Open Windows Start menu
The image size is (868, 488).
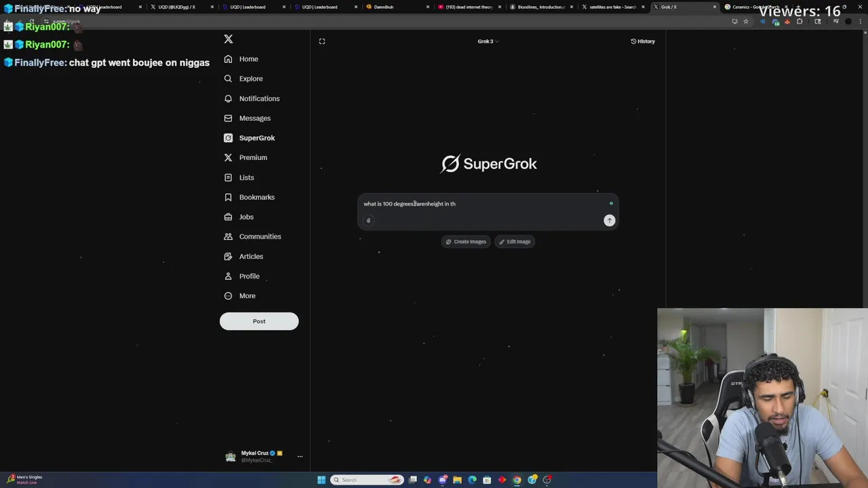[321, 480]
